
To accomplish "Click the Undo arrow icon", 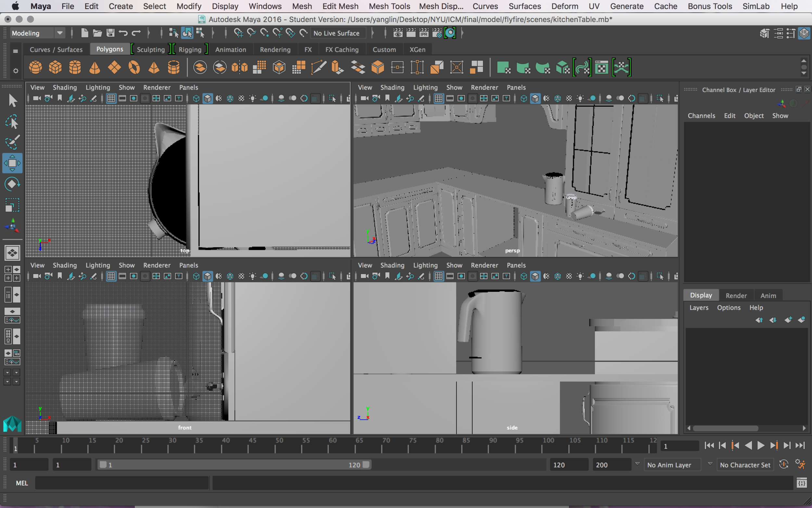I will coord(123,33).
